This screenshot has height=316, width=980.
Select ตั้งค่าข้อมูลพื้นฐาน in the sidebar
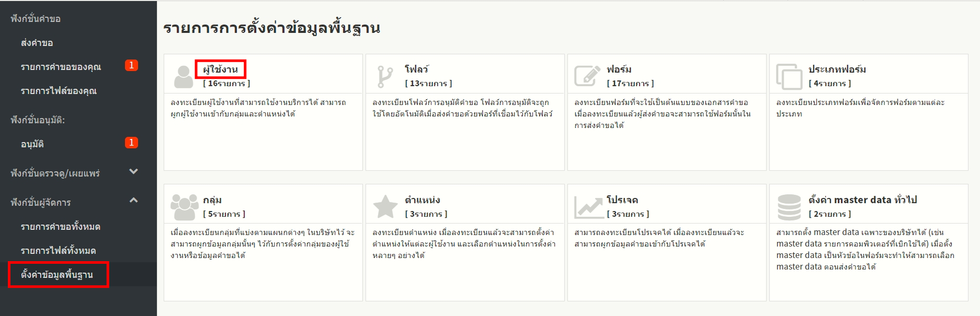[x=57, y=275]
